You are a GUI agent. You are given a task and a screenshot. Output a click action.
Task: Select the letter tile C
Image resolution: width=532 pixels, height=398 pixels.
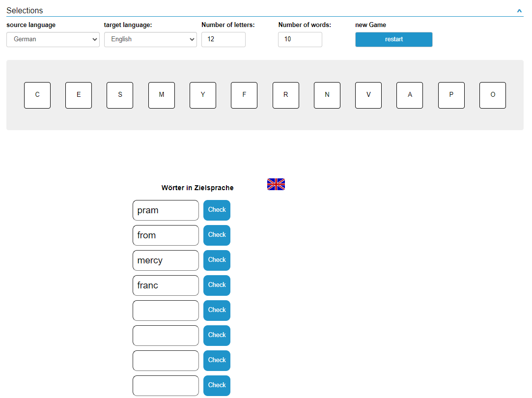tap(37, 95)
